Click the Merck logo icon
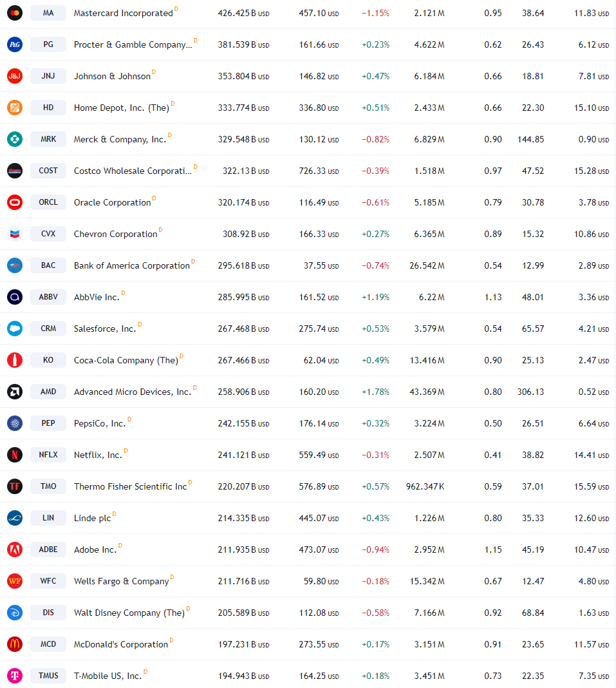This screenshot has width=616, height=688. (x=15, y=139)
